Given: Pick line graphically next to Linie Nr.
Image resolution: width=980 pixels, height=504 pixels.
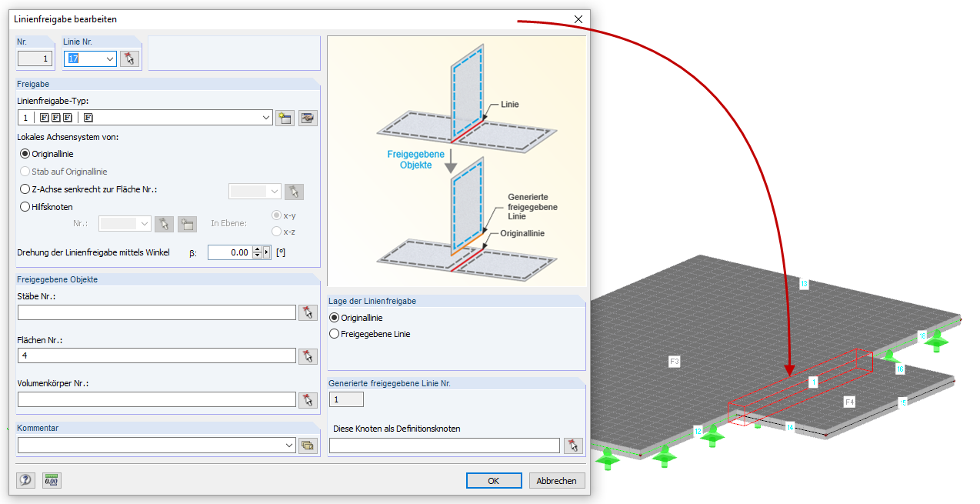Looking at the screenshot, I should coord(129,58).
